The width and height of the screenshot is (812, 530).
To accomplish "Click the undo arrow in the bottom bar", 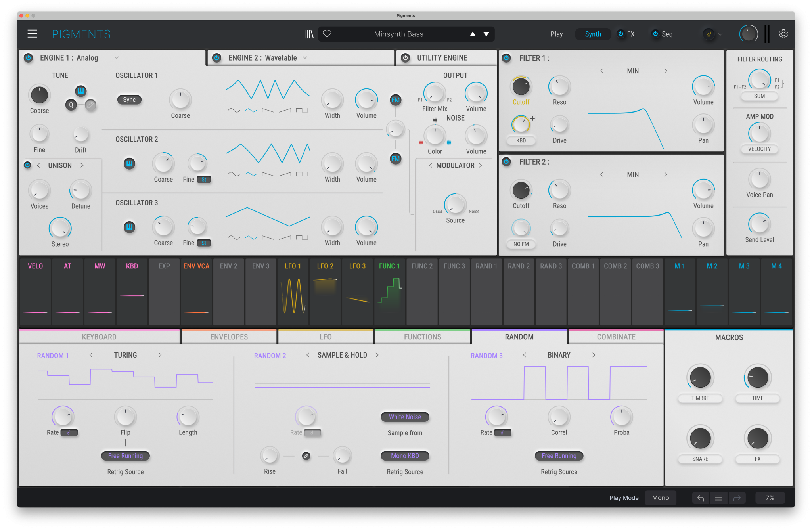I will pyautogui.click(x=701, y=498).
